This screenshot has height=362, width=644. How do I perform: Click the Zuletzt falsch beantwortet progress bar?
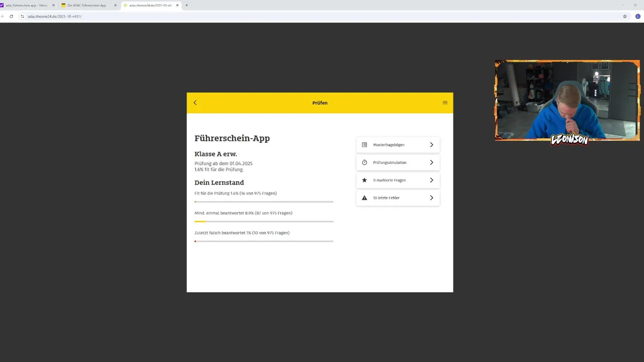tap(264, 241)
